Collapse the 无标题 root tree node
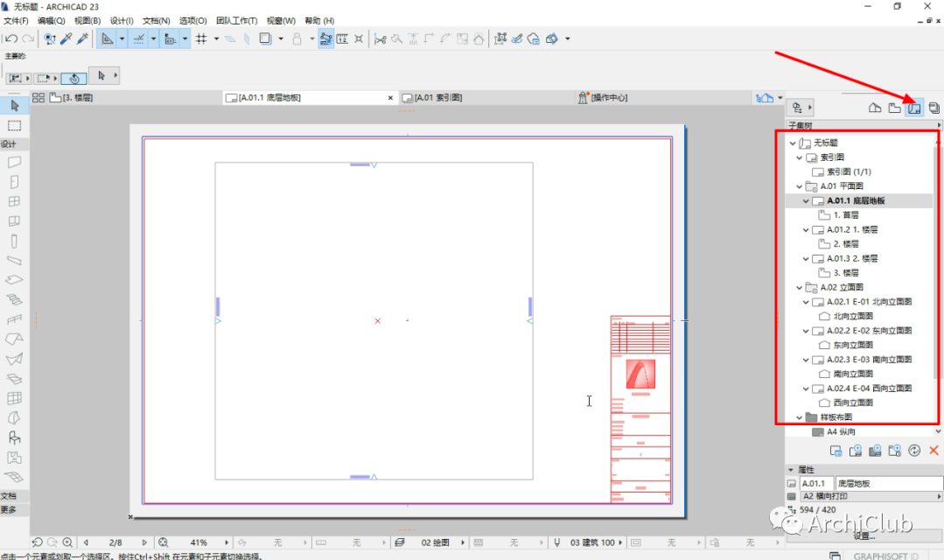This screenshot has height=560, width=944. point(793,143)
